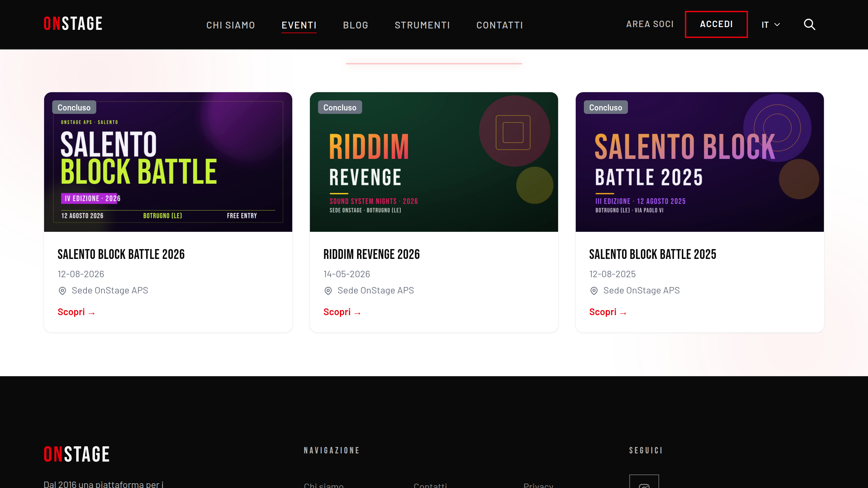Click location pin on Salento Block Battle 2026
The width and height of the screenshot is (868, 488).
(x=62, y=291)
